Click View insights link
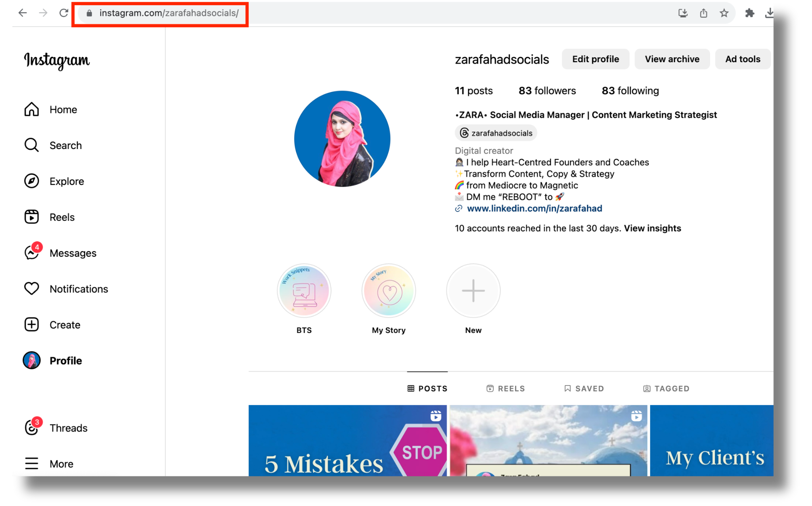Viewport: 812px width, 506px height. [652, 228]
